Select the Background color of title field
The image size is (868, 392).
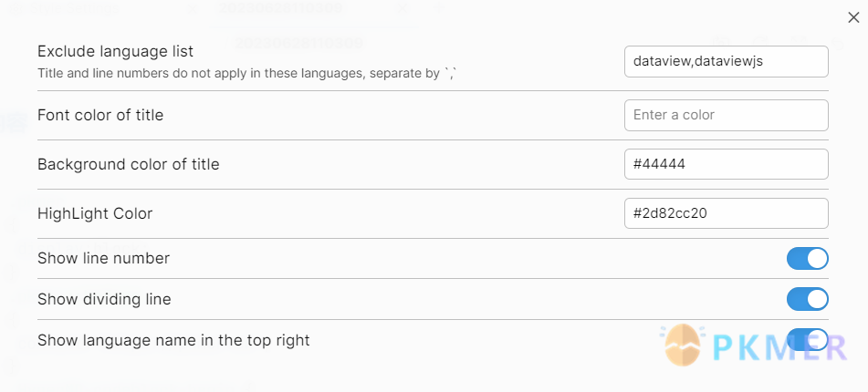coord(727,164)
